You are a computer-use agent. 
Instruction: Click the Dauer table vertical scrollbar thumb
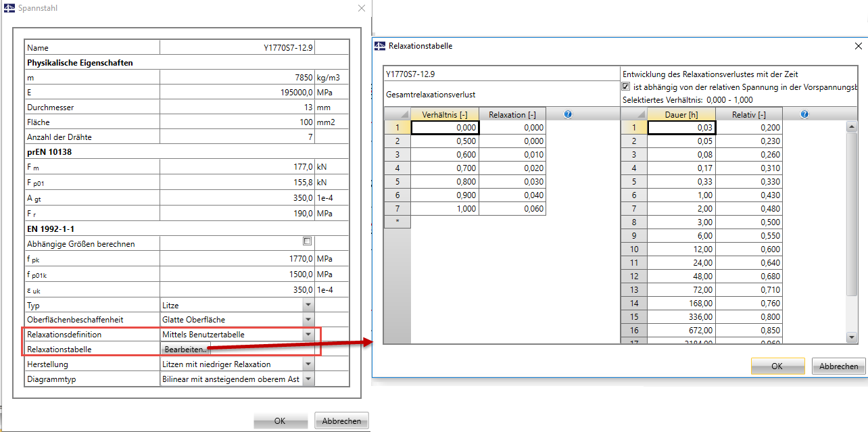coord(852,213)
